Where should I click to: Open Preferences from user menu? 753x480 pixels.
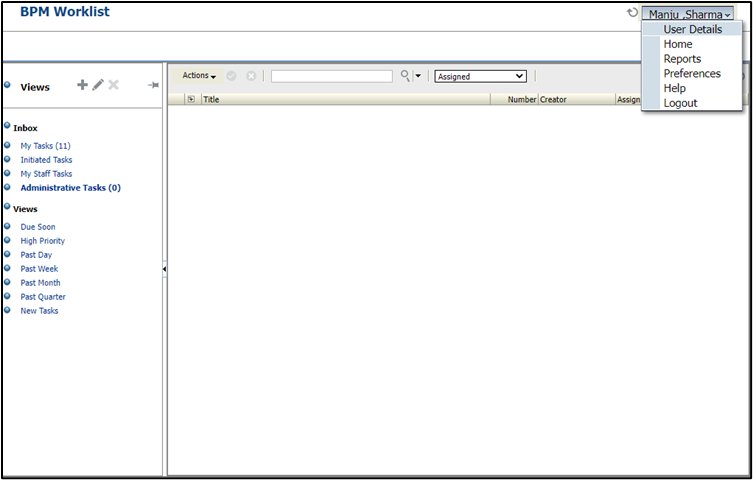692,73
